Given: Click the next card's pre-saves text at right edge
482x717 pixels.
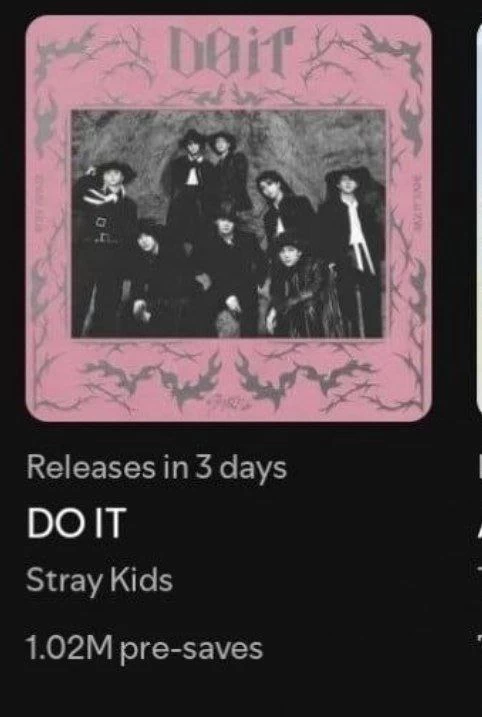Looking at the screenshot, I should [480, 637].
